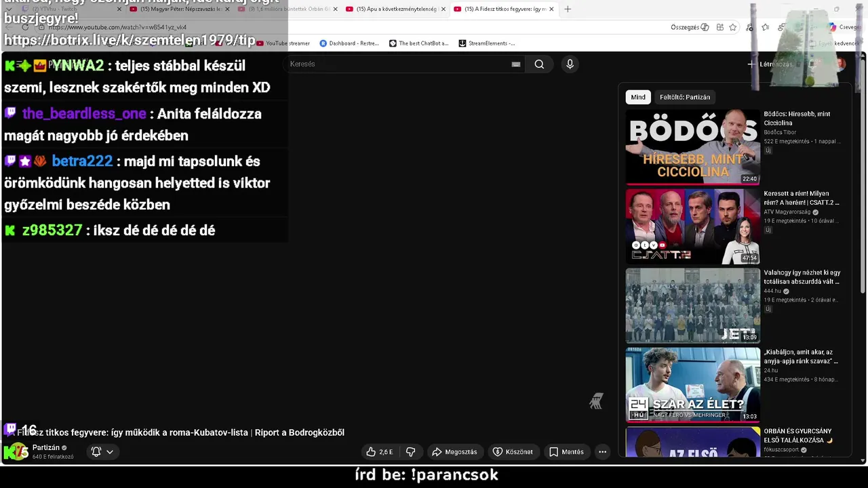Viewport: 868px width, 488px height.
Task: Open the three-dot more actions menu
Action: point(602,452)
